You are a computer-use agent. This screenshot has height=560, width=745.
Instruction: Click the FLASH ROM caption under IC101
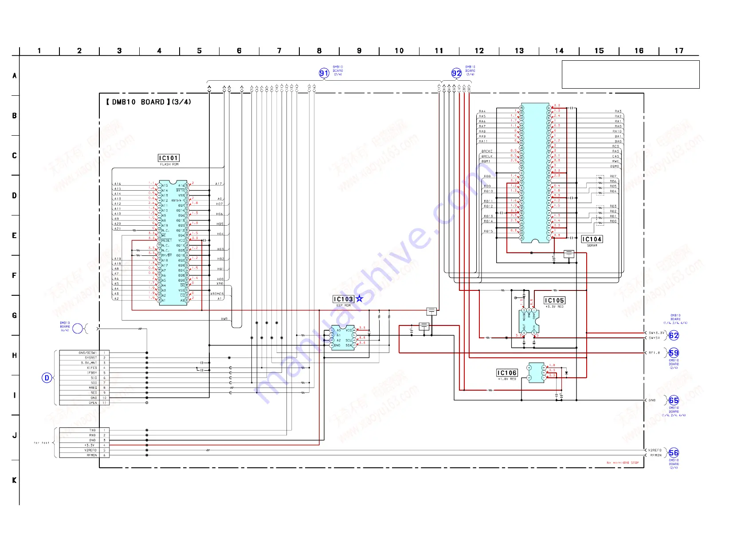(169, 164)
